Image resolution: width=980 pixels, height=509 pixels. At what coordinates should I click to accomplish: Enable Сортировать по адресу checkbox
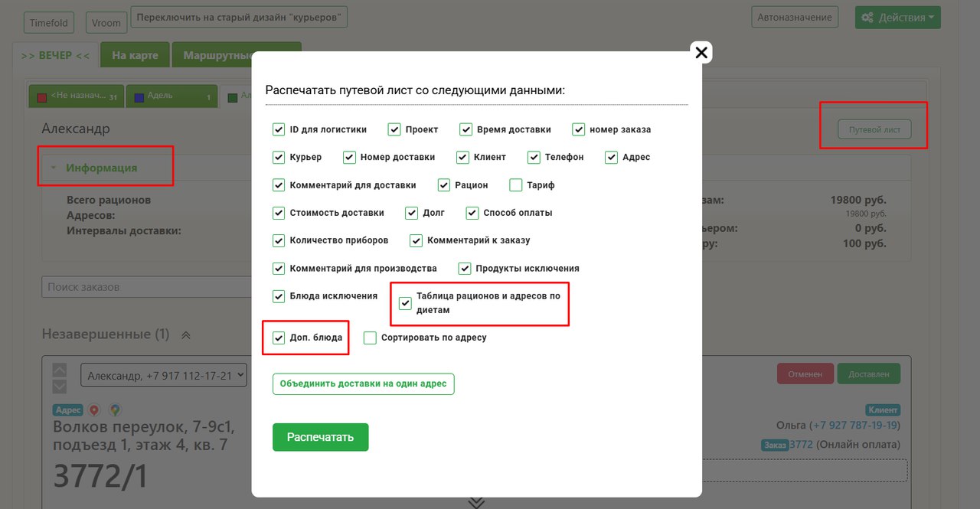371,338
